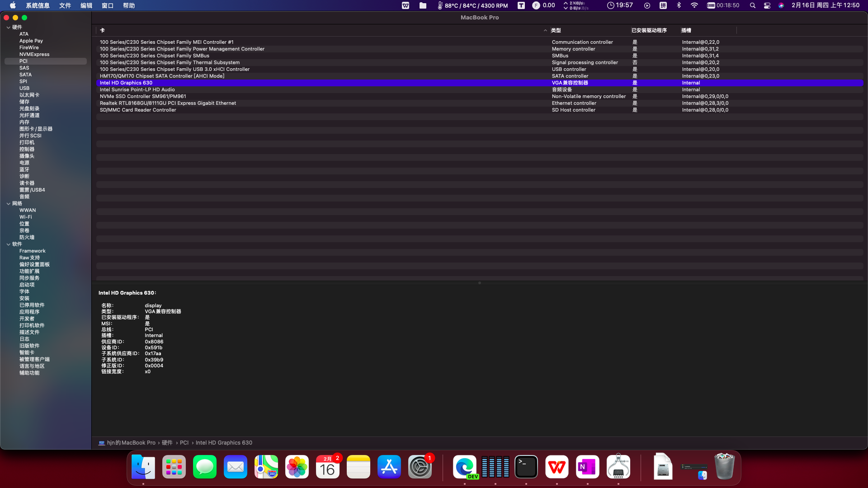Select NVMExpress in the sidebar
868x488 pixels.
34,54
